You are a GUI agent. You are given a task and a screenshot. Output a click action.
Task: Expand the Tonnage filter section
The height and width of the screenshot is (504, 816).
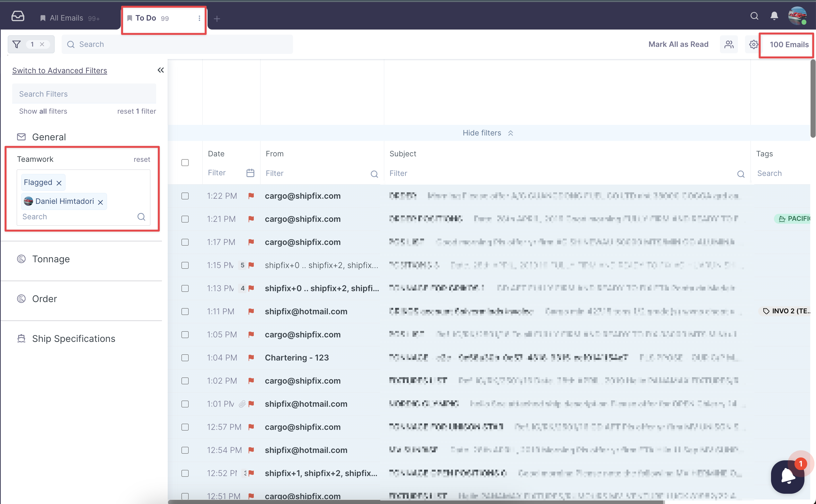(51, 259)
